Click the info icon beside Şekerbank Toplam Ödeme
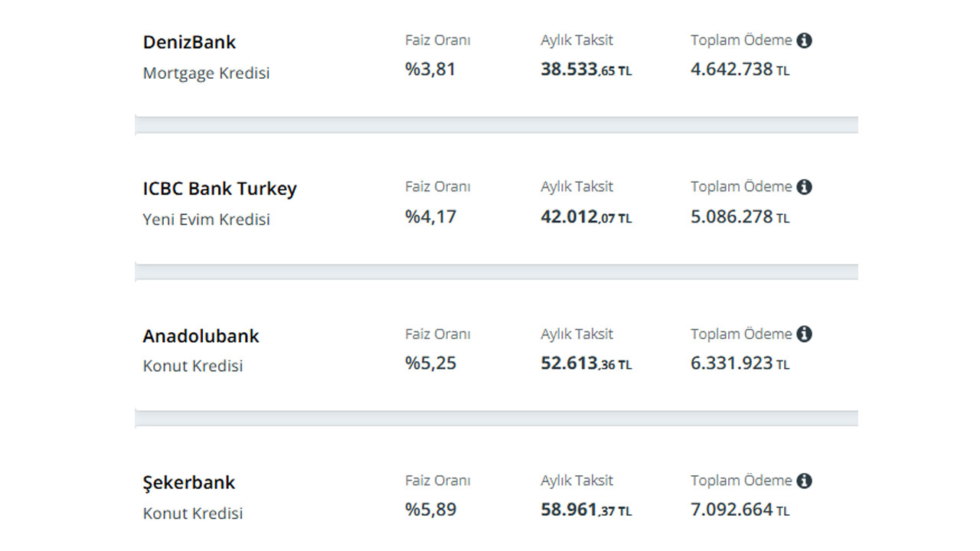980x551 pixels. [x=804, y=481]
